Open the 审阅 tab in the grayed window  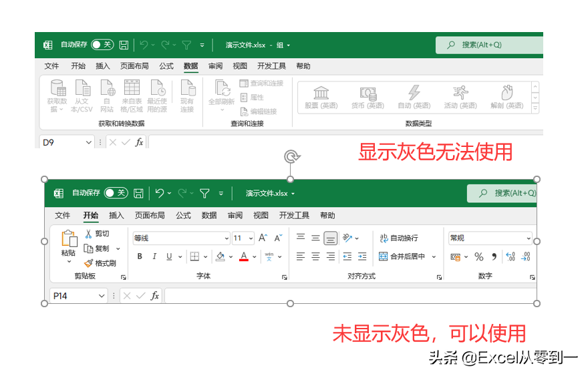215,66
